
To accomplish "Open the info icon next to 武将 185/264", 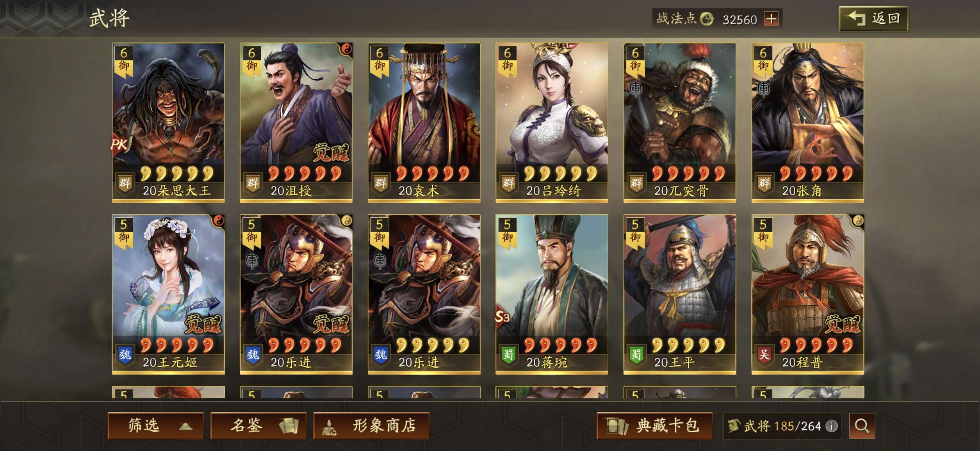I will [832, 426].
